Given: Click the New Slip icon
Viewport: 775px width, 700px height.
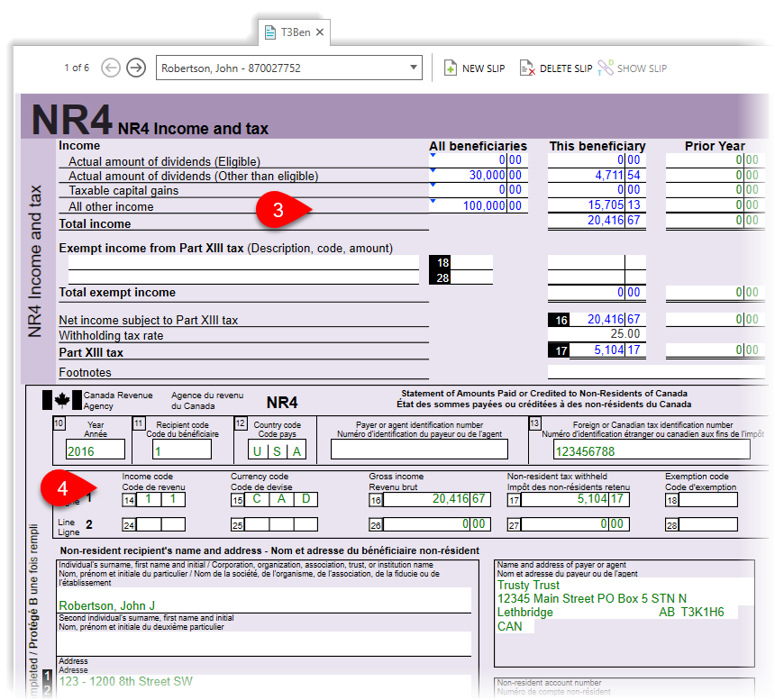Looking at the screenshot, I should click(x=450, y=68).
